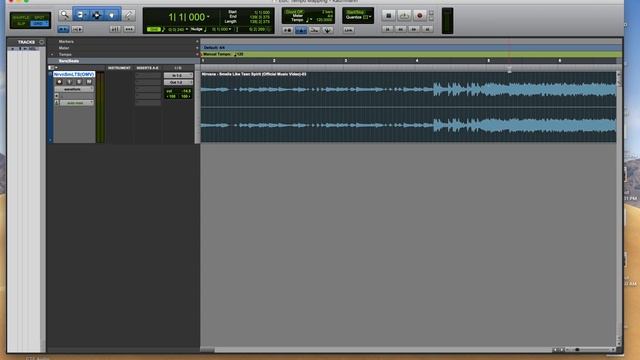Toggle the Metronome click button

coord(301,30)
